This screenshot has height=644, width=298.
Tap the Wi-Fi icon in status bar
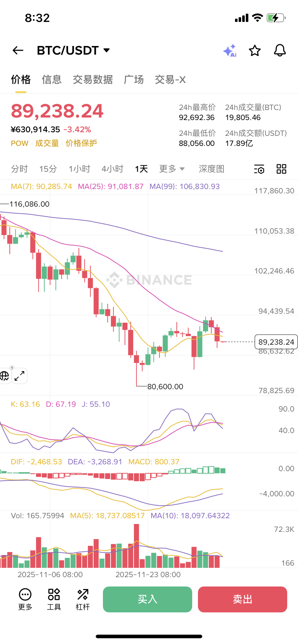click(257, 18)
